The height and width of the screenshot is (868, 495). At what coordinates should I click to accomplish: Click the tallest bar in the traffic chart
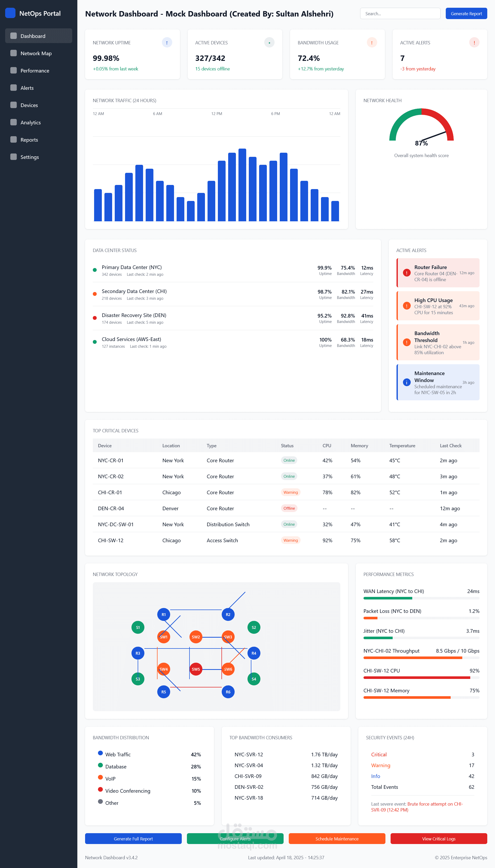242,185
